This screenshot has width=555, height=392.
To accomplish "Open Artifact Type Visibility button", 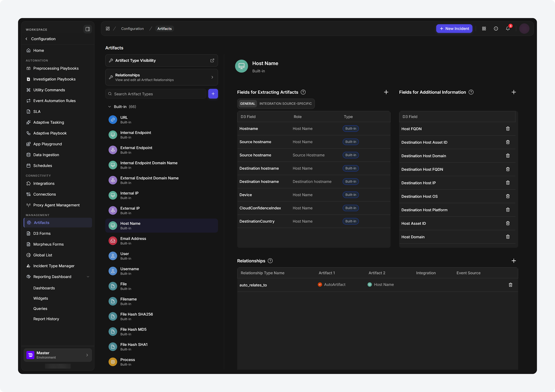I will point(162,60).
